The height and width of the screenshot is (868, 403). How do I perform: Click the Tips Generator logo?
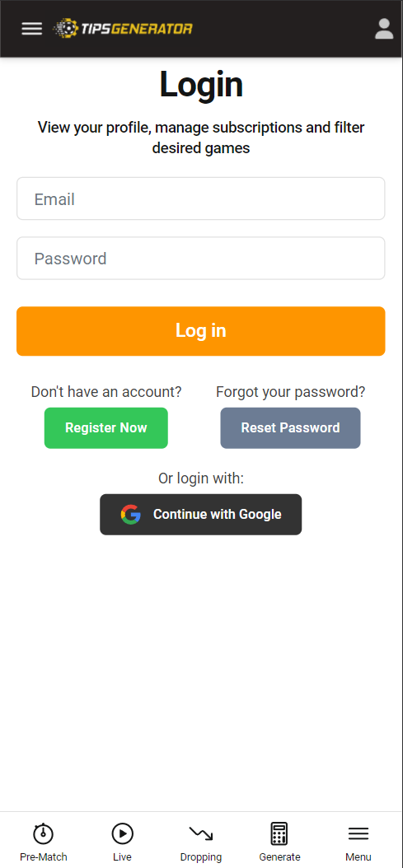pyautogui.click(x=123, y=29)
